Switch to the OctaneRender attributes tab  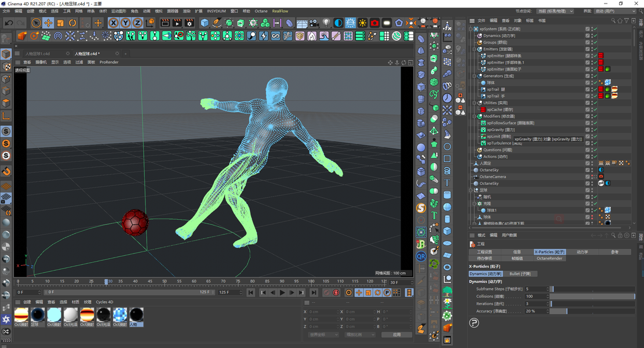tap(549, 259)
